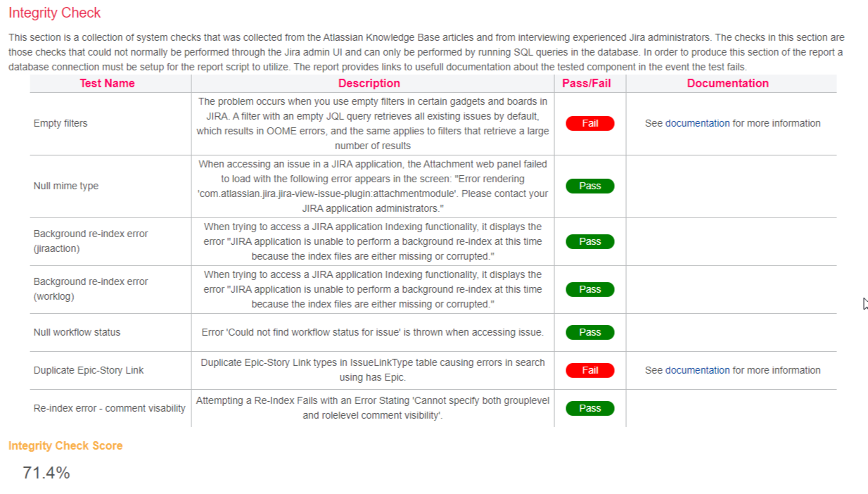
Task: Click the Empty filters test name
Action: tap(60, 123)
